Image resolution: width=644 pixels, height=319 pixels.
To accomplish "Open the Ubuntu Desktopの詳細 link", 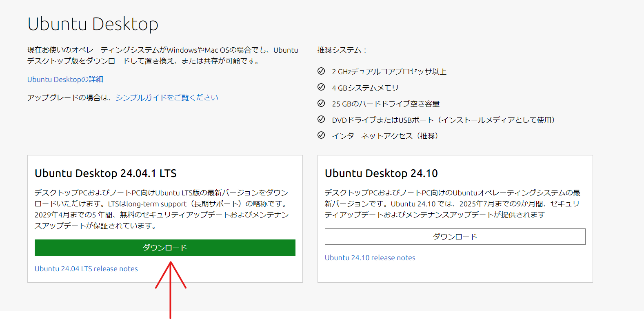I will click(65, 79).
